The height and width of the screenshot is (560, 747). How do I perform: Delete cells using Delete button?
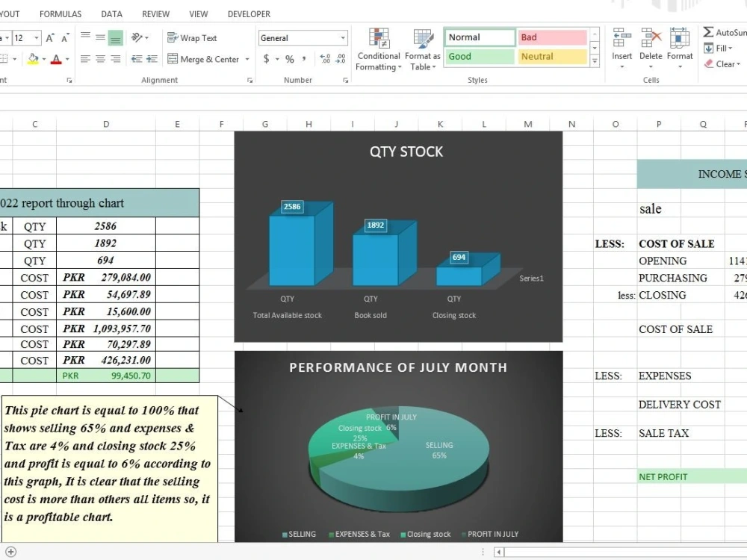pos(651,49)
